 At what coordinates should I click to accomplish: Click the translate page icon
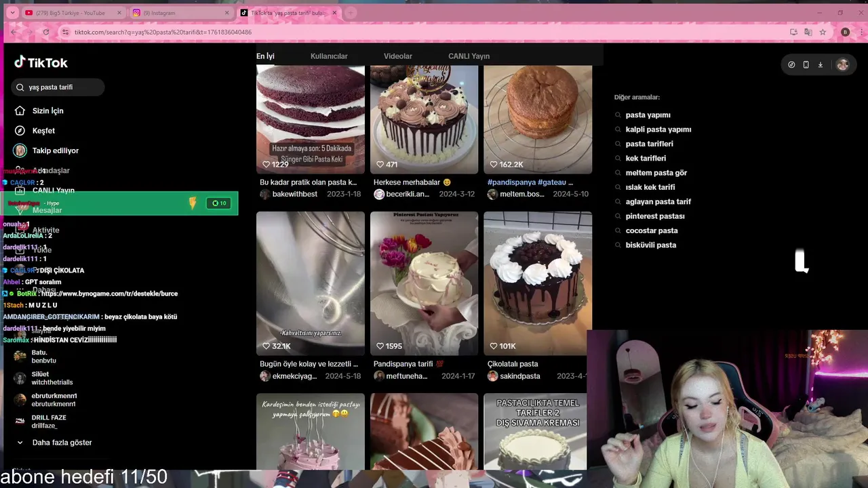pyautogui.click(x=808, y=32)
